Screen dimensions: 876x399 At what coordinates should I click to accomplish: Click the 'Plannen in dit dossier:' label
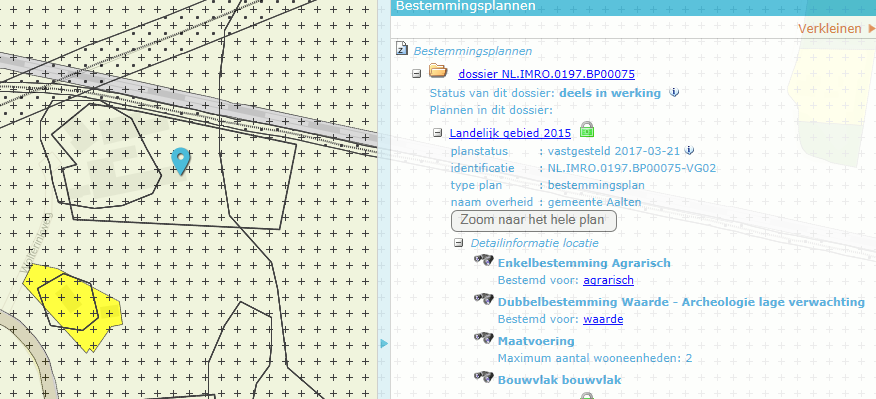tap(491, 110)
